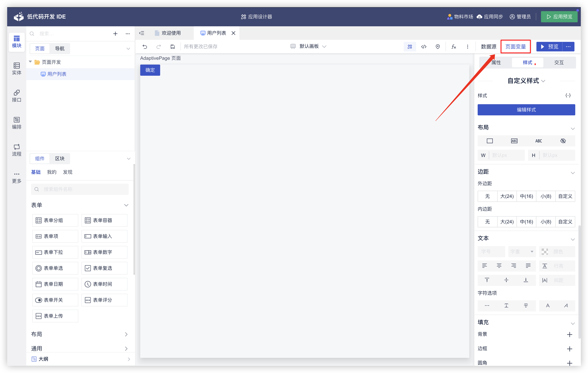Click the undo arrow icon
This screenshot has height=373, width=588.
145,46
